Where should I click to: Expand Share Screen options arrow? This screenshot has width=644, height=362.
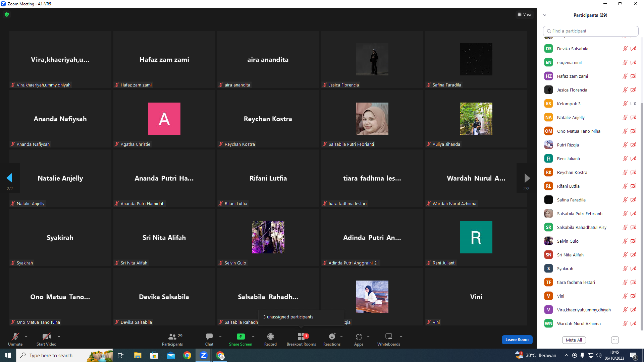tap(253, 337)
